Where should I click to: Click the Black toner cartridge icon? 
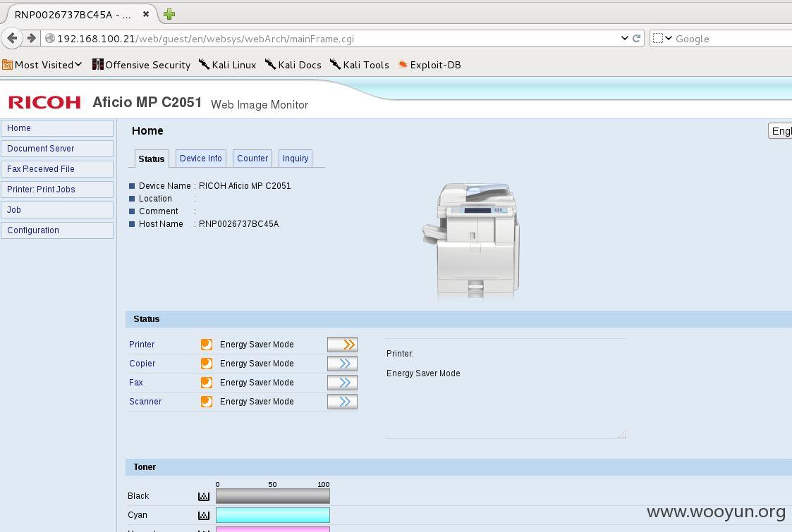tap(204, 496)
